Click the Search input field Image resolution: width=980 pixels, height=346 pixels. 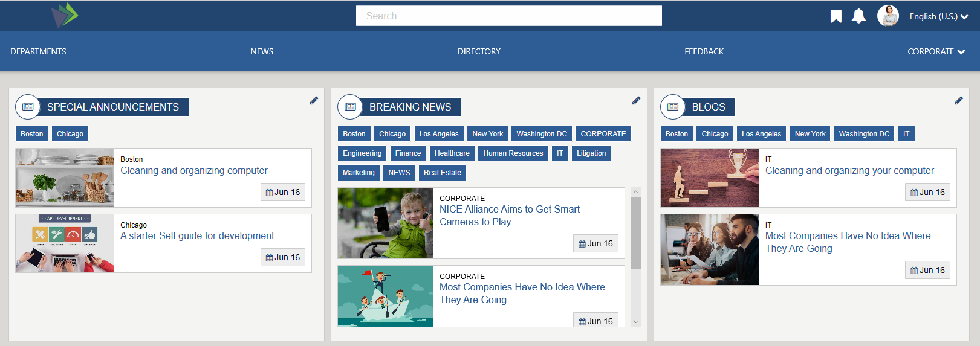[508, 16]
